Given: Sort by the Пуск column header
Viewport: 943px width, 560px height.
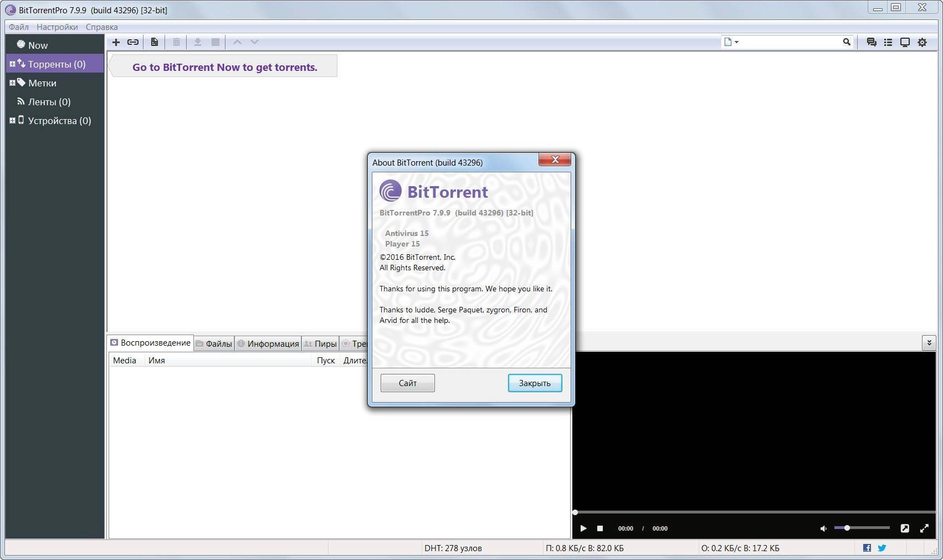Looking at the screenshot, I should (326, 360).
